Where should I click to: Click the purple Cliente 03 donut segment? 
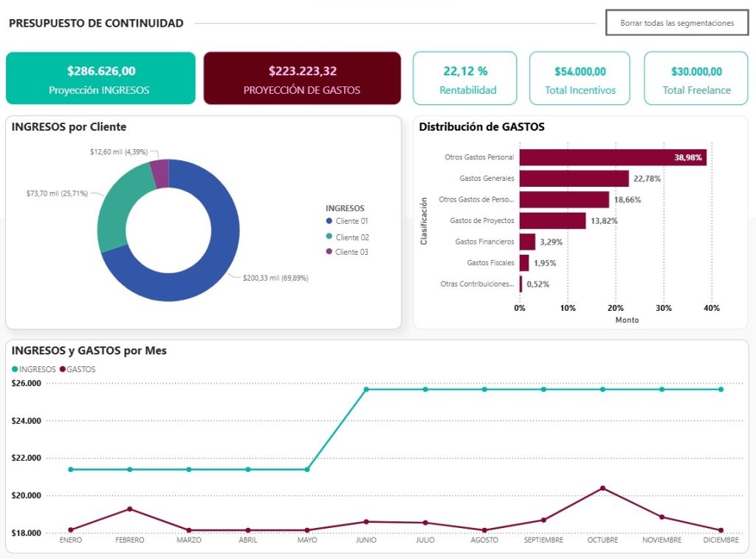tap(160, 174)
